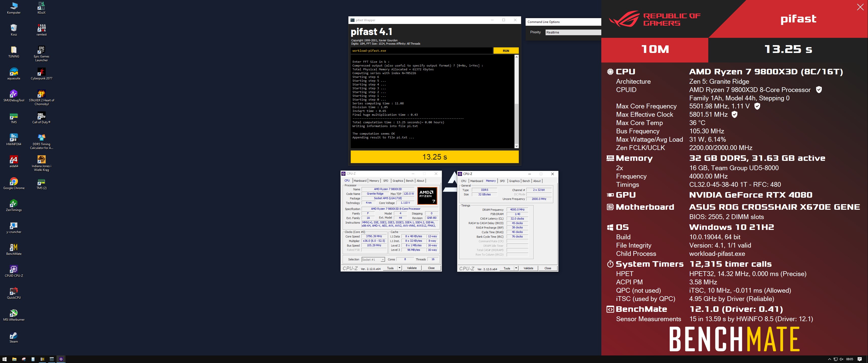Launch SMUDebugTool desktop shortcut

[13, 96]
